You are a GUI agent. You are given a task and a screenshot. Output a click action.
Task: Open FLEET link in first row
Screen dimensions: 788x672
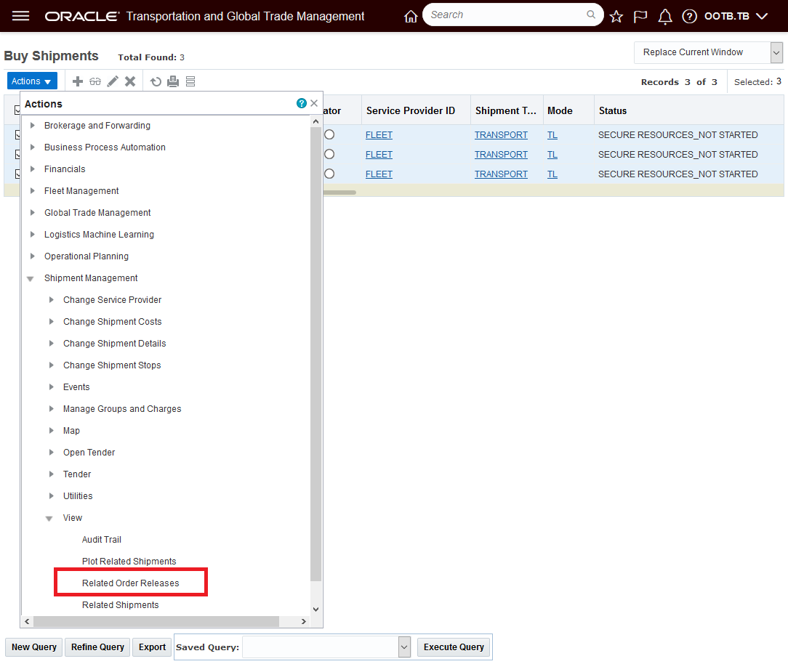(379, 135)
